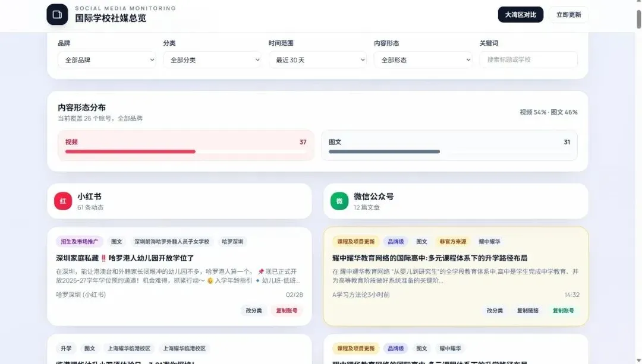
Task: Click the 搜索标题或学校 keyword search field
Action: tap(528, 60)
